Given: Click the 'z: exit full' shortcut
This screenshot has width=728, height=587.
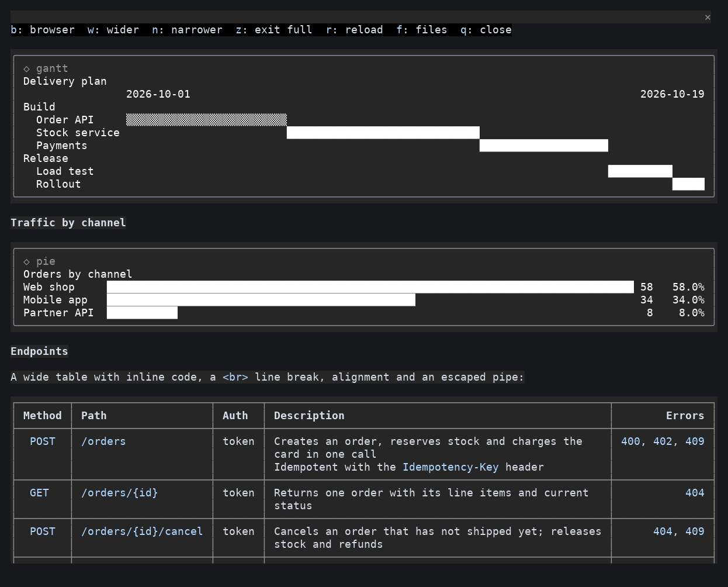Looking at the screenshot, I should pos(274,30).
